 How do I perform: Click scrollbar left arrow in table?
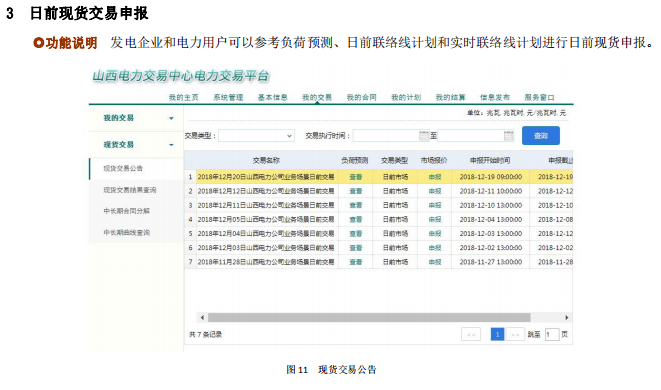tap(202, 317)
